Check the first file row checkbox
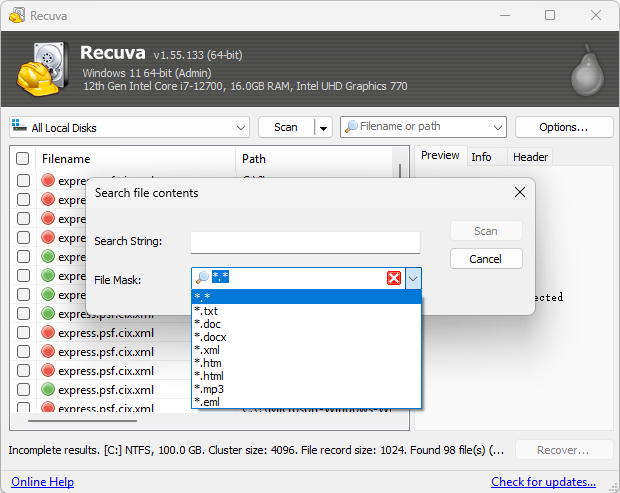Image resolution: width=620 pixels, height=493 pixels. tap(23, 181)
